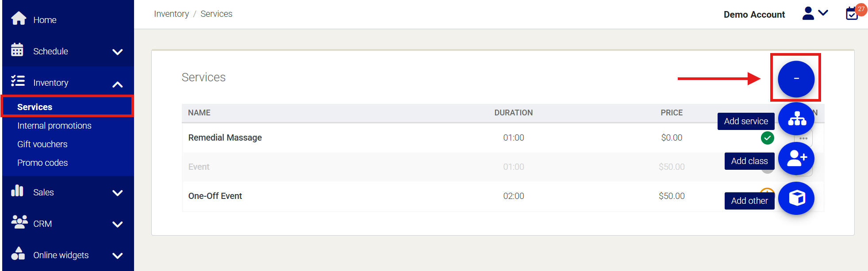Click the Sales bar chart icon

pos(17,191)
